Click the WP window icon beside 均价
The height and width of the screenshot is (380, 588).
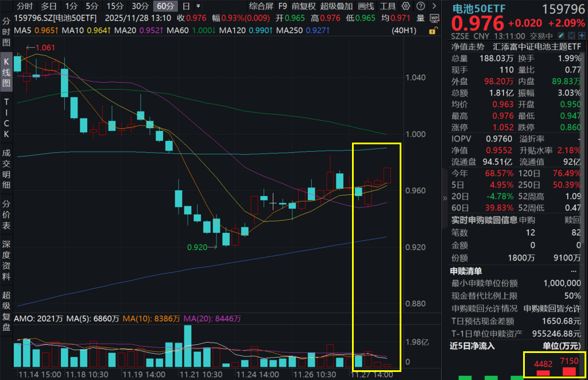tap(435, 18)
